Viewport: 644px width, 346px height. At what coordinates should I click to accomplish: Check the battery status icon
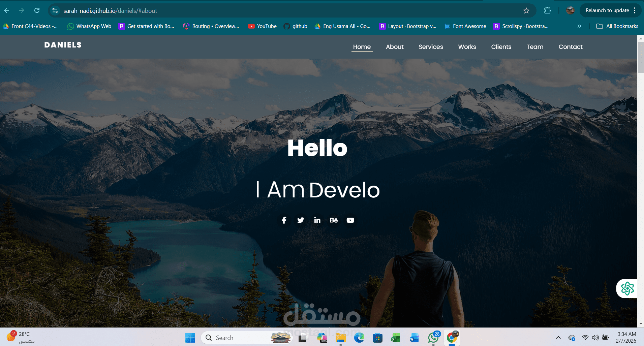pos(606,338)
